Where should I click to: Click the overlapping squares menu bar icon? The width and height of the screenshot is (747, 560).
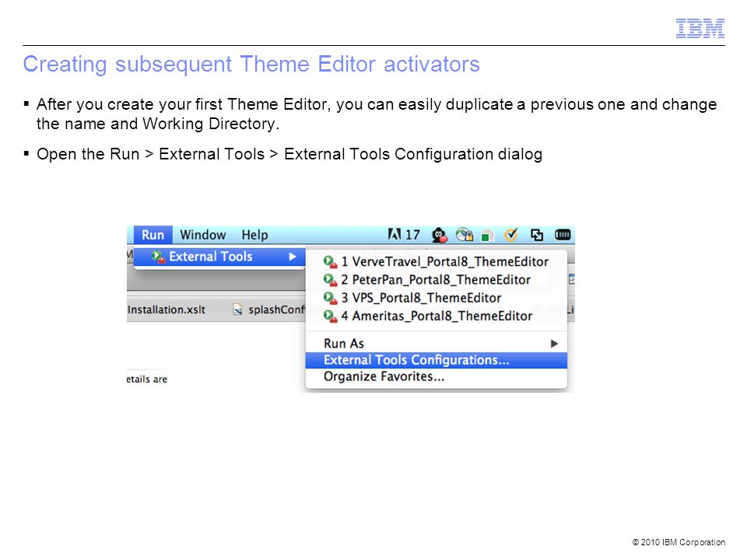tap(537, 235)
